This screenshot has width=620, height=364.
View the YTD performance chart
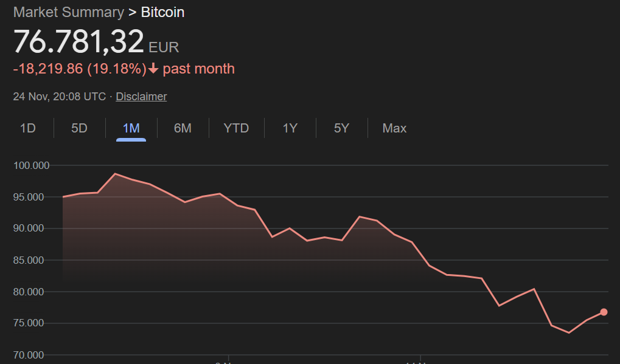235,128
